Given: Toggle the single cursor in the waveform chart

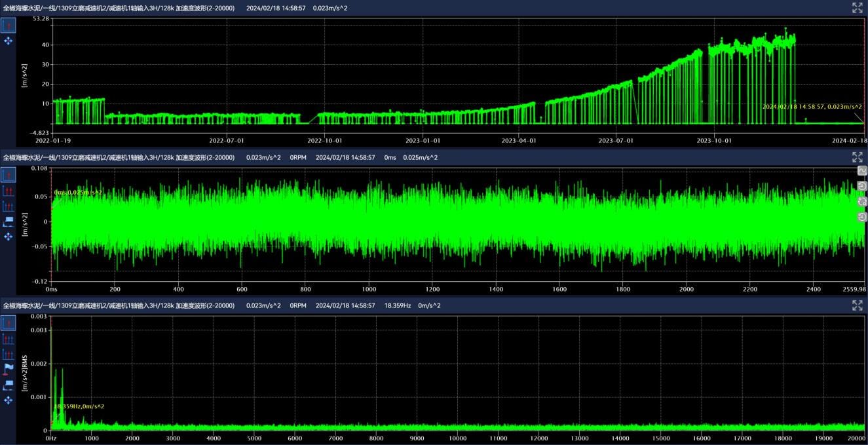Looking at the screenshot, I should tap(9, 174).
